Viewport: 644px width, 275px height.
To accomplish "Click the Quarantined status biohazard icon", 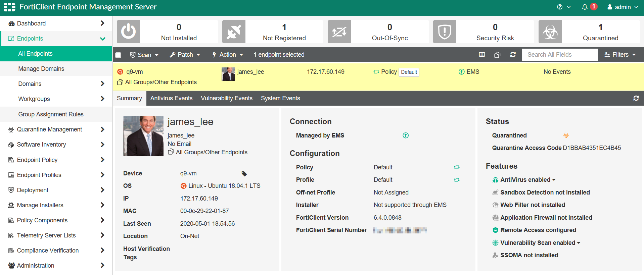I will tap(566, 135).
